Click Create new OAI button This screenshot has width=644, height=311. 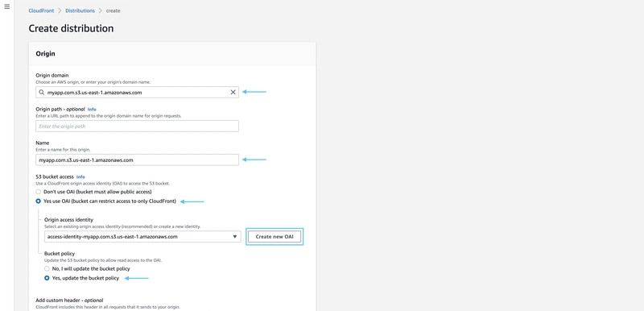[275, 237]
